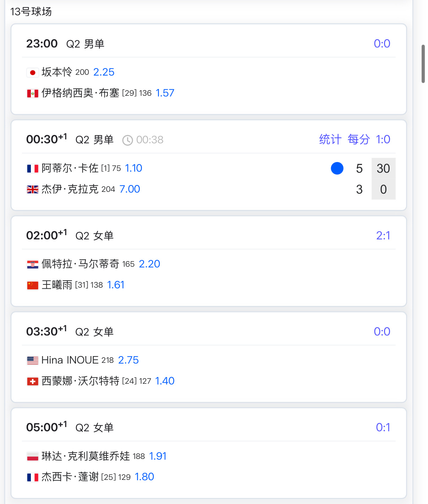Click the France flag beside 阿蒂尔·卡佐

tap(33, 168)
